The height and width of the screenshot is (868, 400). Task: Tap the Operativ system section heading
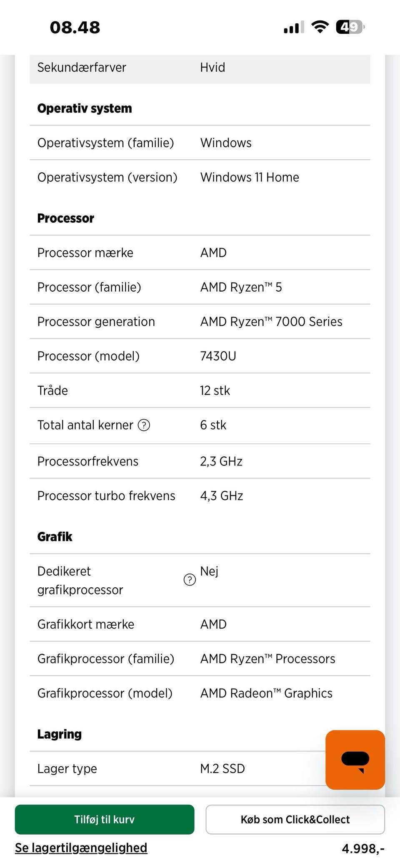coord(85,108)
